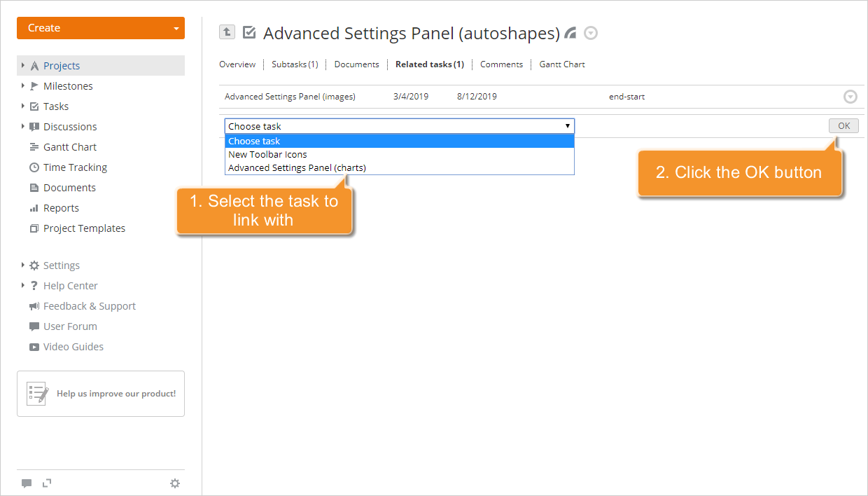The image size is (868, 496).
Task: Select the Milestones sidebar icon
Action: click(x=68, y=85)
